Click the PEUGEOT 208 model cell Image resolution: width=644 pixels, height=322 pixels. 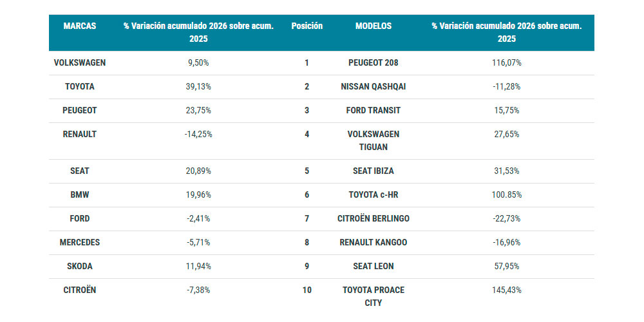(x=373, y=63)
